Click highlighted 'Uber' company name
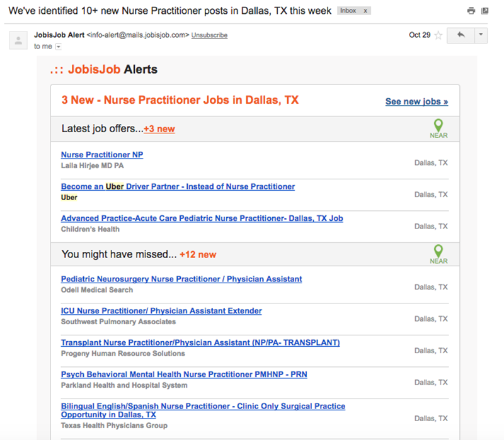This screenshot has width=504, height=440. tap(69, 198)
